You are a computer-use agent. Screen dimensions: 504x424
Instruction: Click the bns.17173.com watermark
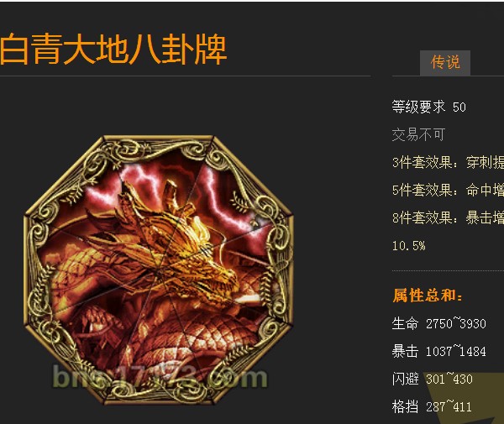click(x=160, y=378)
